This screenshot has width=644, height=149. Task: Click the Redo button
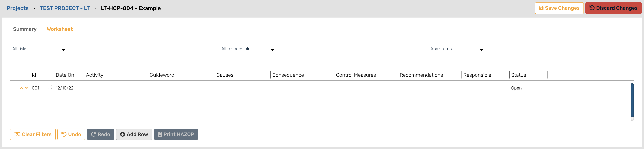[100, 134]
